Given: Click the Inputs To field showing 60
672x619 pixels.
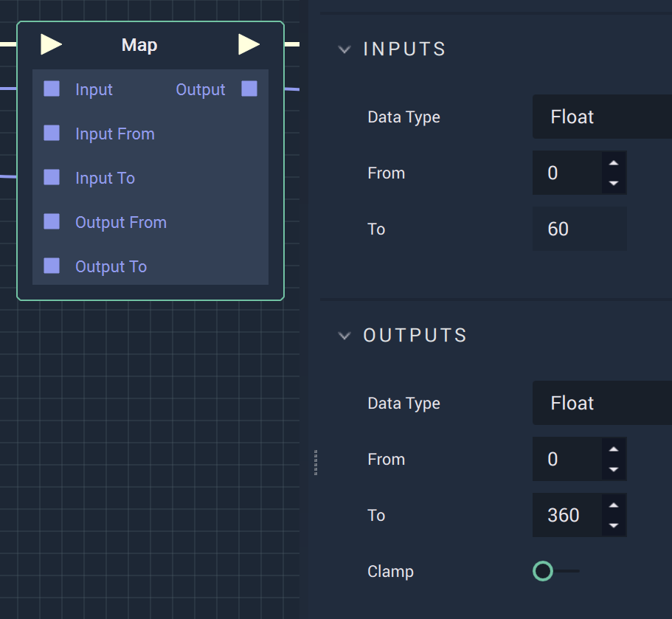Looking at the screenshot, I should (x=580, y=229).
